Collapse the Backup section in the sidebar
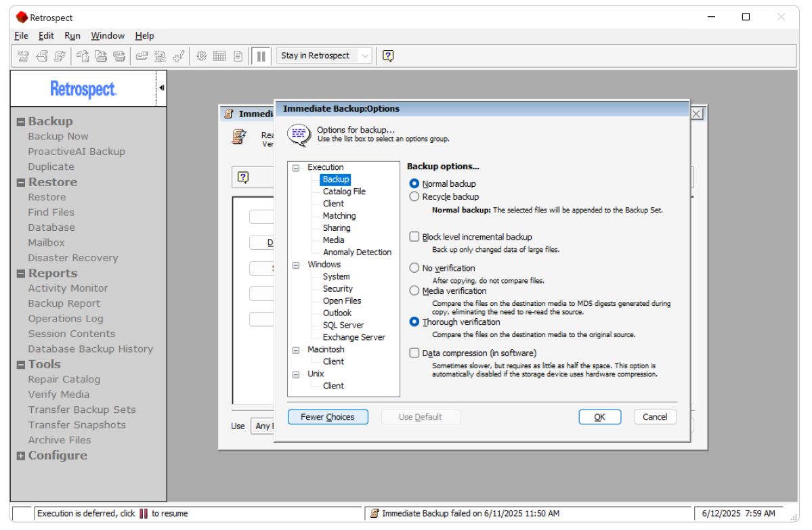812x530 pixels. 21,122
